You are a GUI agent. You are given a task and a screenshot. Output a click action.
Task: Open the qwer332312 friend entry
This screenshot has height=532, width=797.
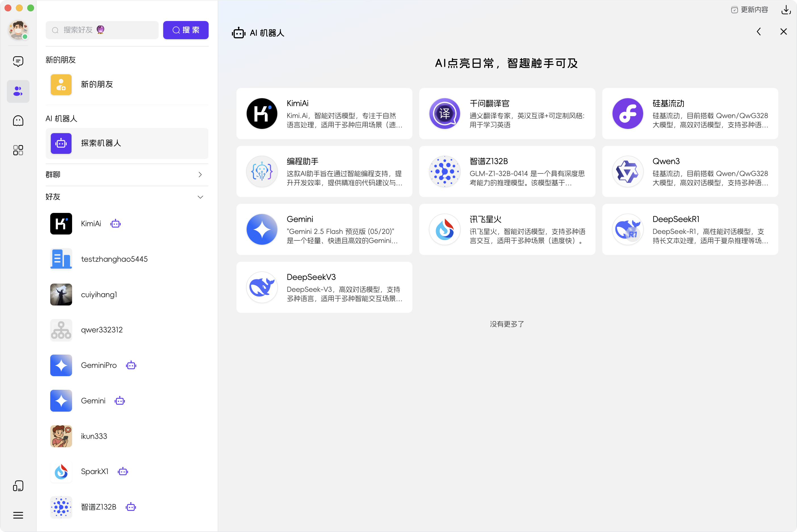pyautogui.click(x=127, y=330)
